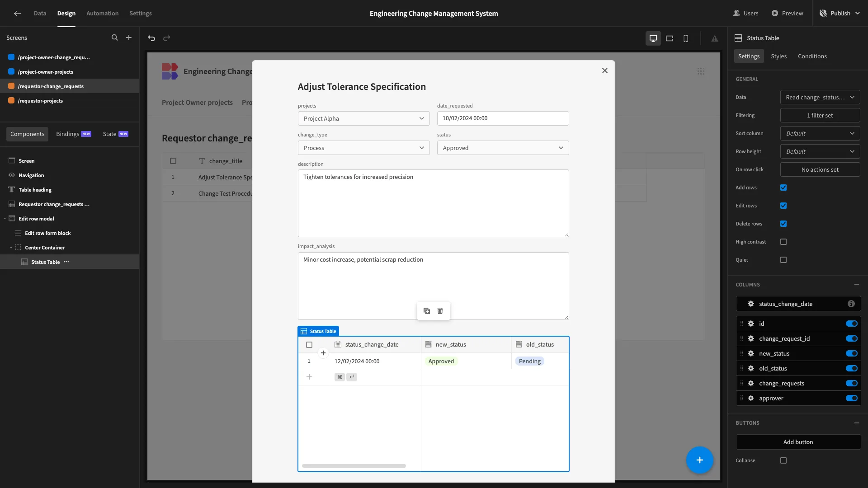Click the description text area
Screen dimensions: 868x488
tap(433, 203)
